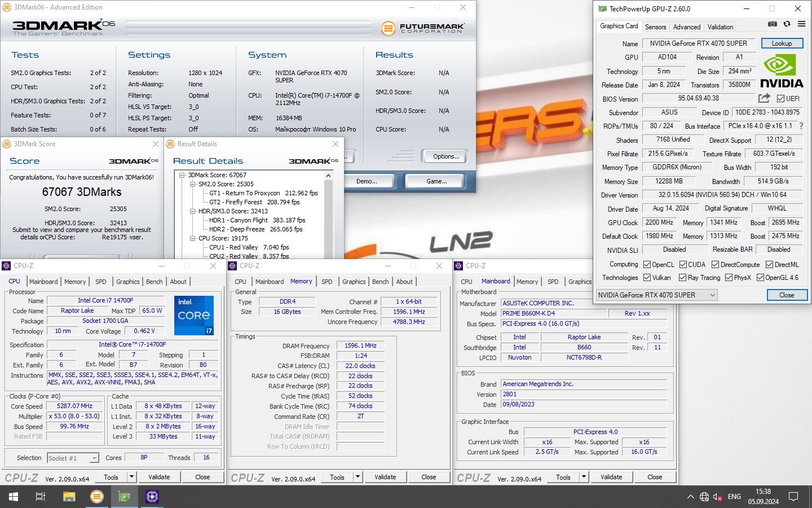Click the Result Details scrollbar up arrow
Screen dimensions: 812x508
point(328,176)
